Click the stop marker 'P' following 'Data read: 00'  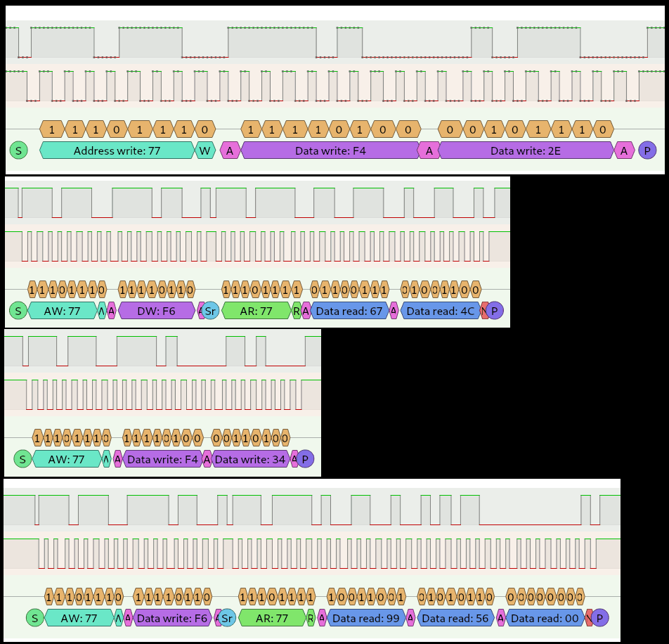(599, 618)
